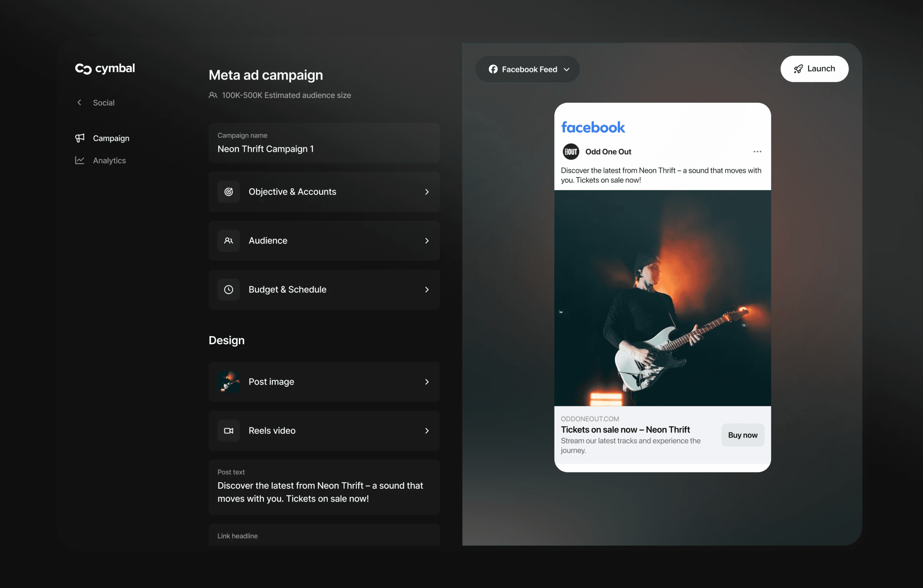Click the Campaign name input field
The height and width of the screenshot is (588, 923).
point(324,149)
